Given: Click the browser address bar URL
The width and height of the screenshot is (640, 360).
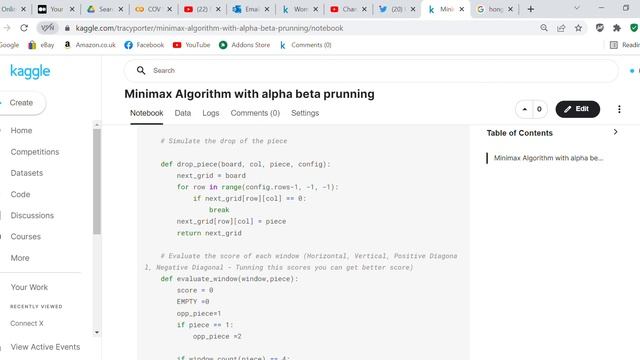Looking at the screenshot, I should 209,28.
